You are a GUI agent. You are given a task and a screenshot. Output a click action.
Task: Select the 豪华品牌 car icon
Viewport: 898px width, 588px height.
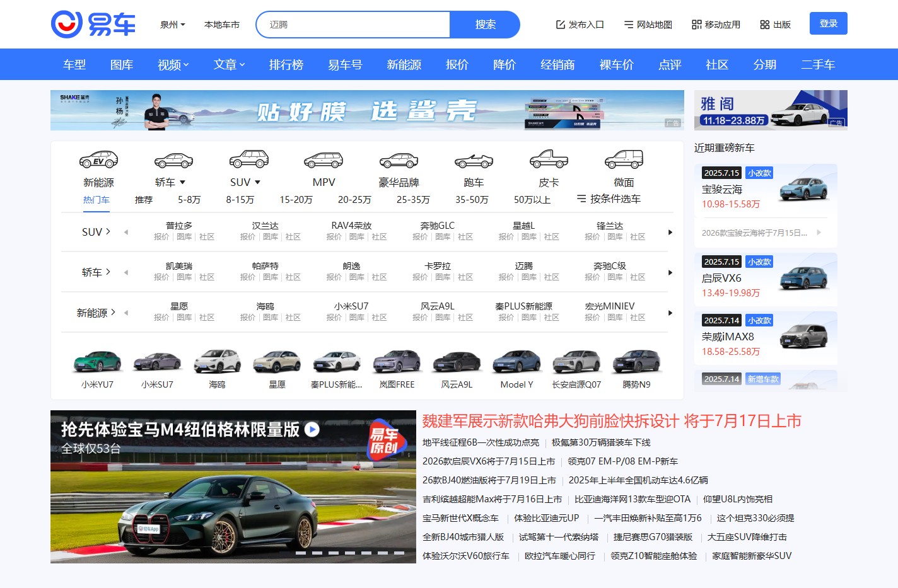tap(399, 160)
